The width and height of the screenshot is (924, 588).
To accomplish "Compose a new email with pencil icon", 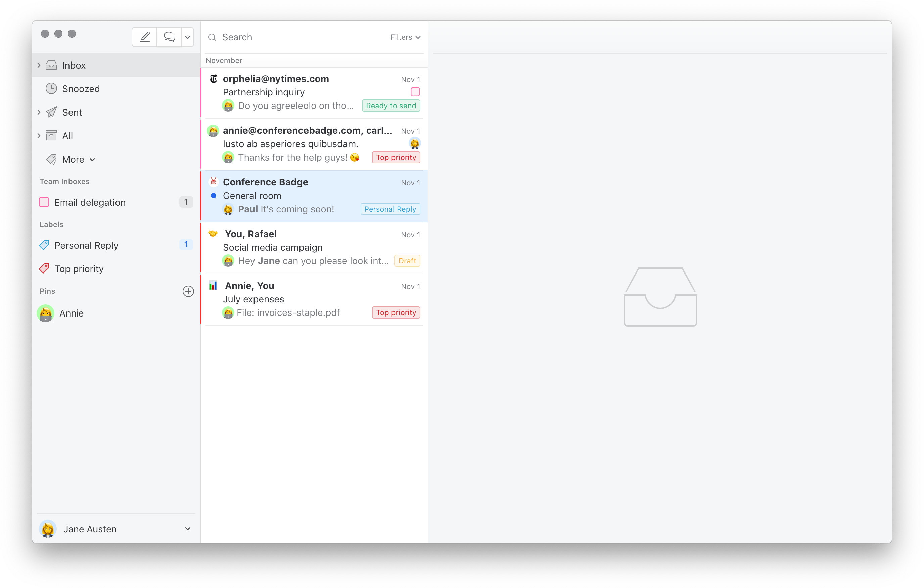I will coord(145,37).
